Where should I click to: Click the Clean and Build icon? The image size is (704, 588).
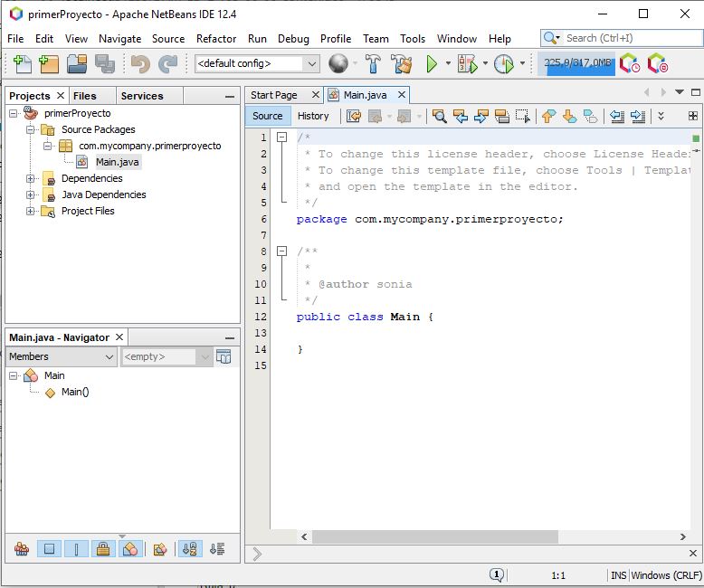point(402,63)
